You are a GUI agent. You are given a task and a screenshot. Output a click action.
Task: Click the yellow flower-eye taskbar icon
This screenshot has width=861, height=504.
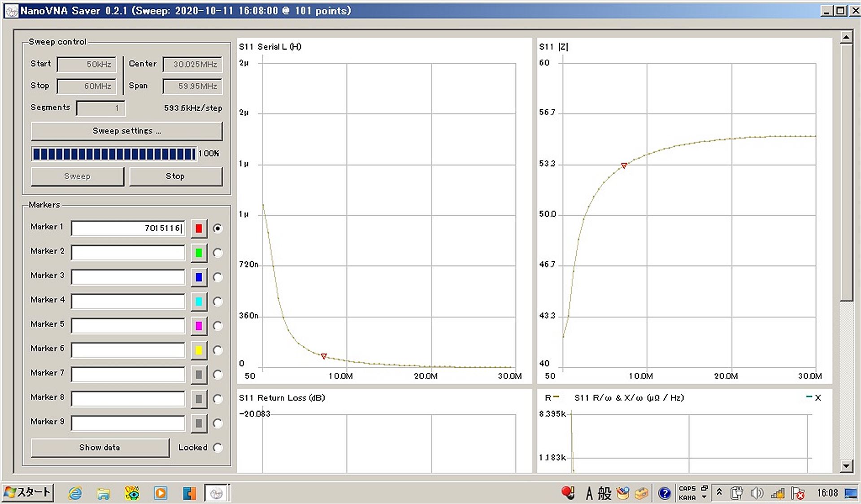pos(132,493)
